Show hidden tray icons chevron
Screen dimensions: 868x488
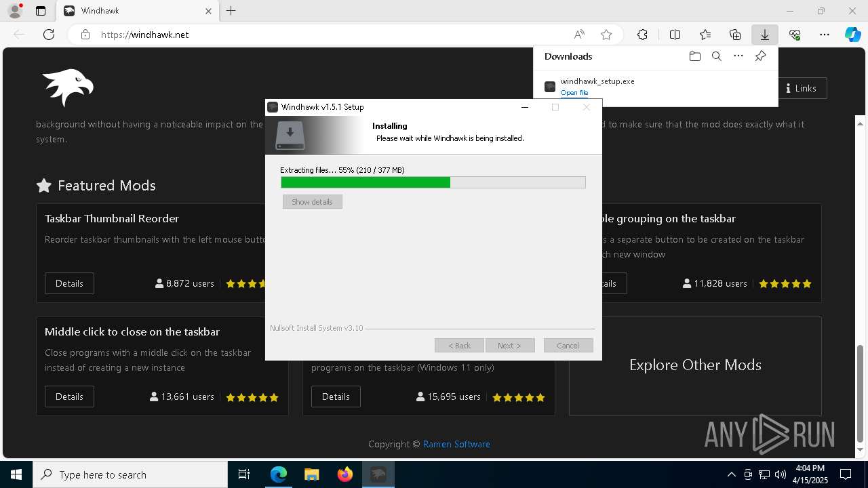pos(731,474)
